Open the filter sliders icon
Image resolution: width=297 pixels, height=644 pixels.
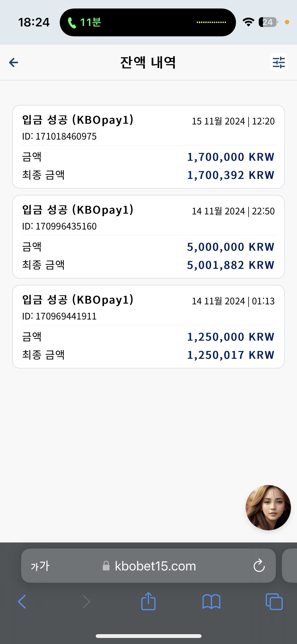(x=279, y=62)
